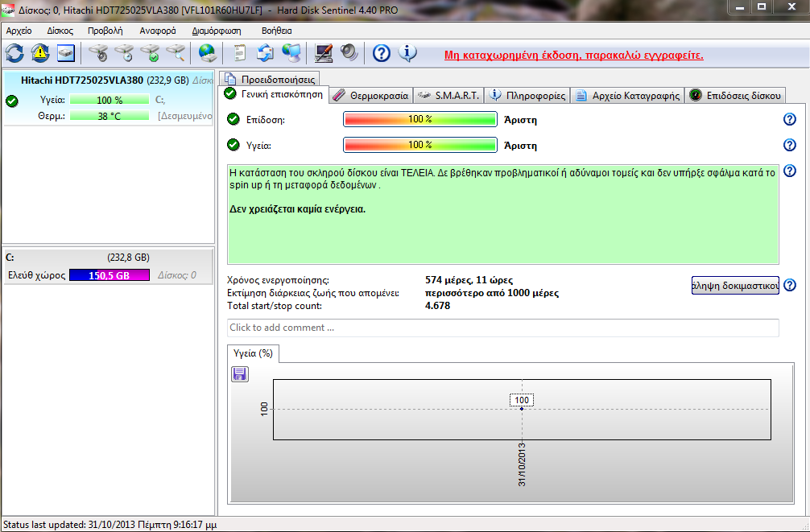Click the globe with monitor toolbar icon
Viewport: 810px width, 532px height.
point(291,52)
